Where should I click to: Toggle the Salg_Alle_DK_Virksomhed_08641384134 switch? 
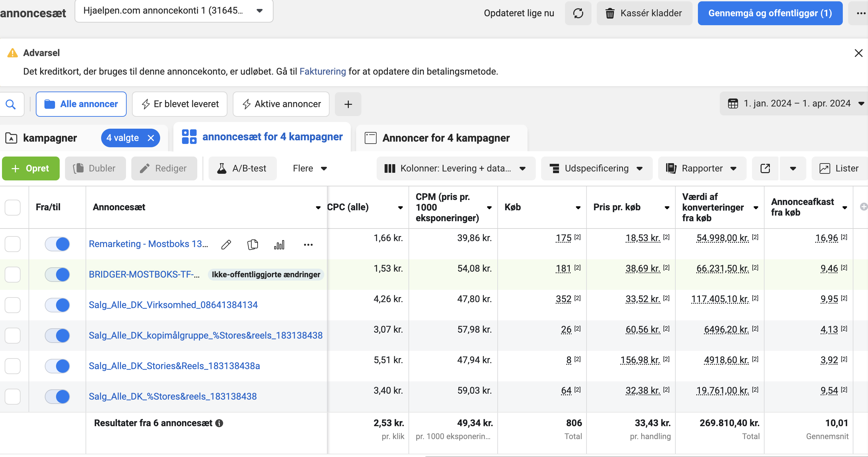pyautogui.click(x=57, y=305)
